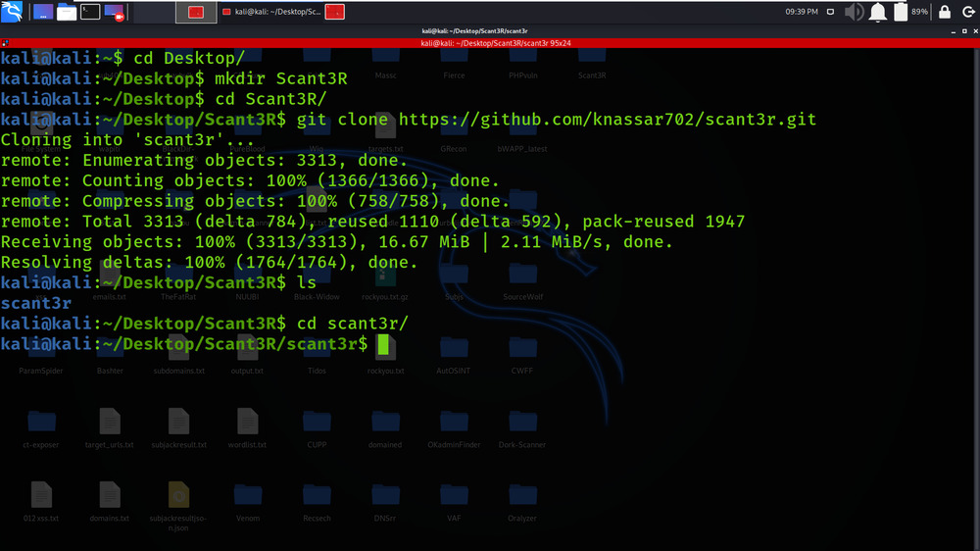Lock the screen with the padlock icon
The image size is (980, 551).
coord(945,12)
